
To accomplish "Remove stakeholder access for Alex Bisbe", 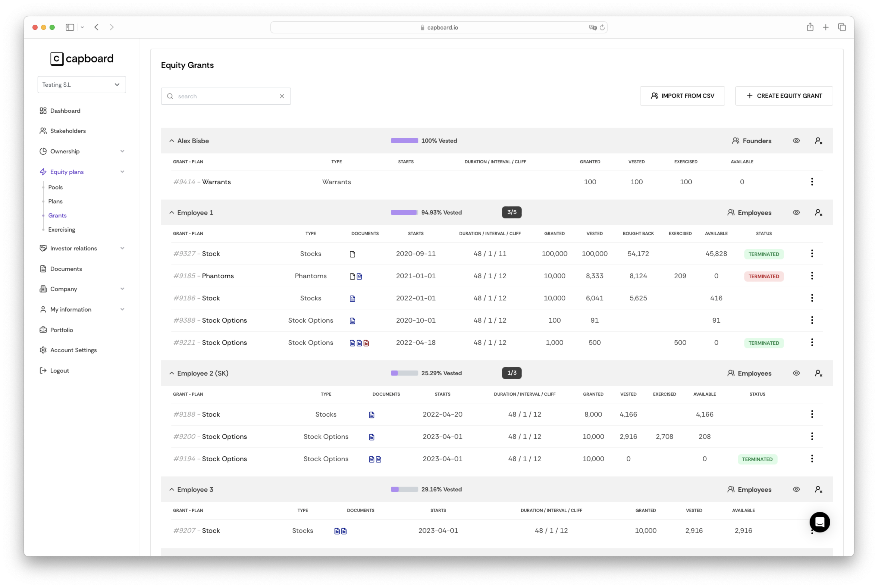I will pos(818,141).
